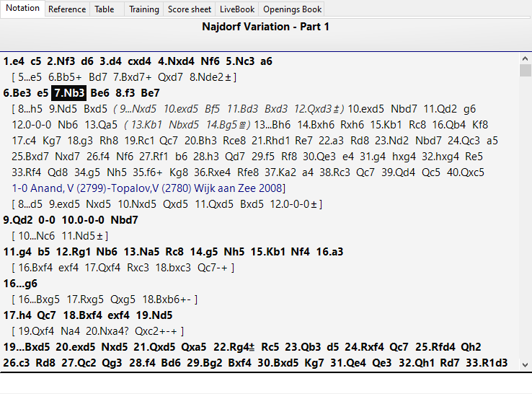Open the Openings Book tab

(291, 9)
